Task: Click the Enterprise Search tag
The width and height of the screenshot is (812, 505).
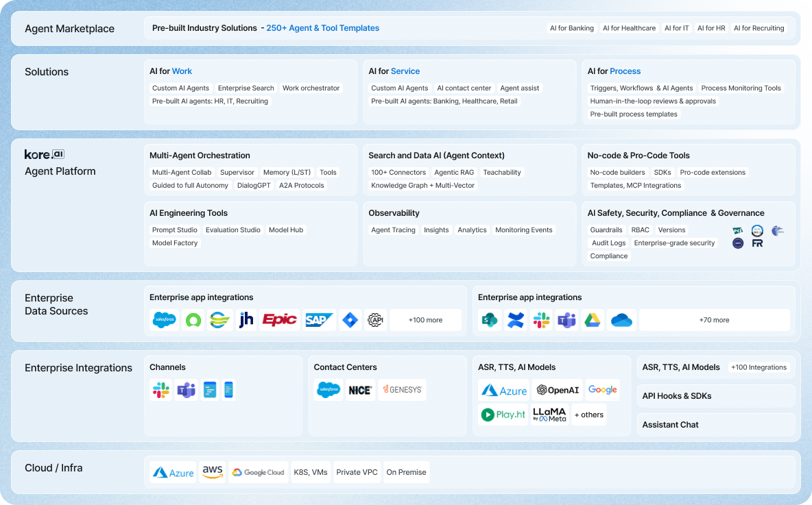Action: tap(246, 88)
